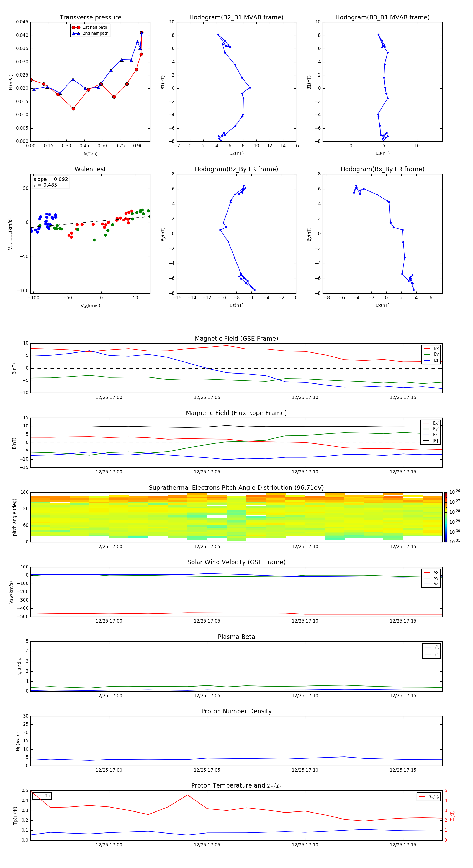
Task: Click the 'Hodogram(Bx_By FR frame)' title
Action: click(382, 169)
